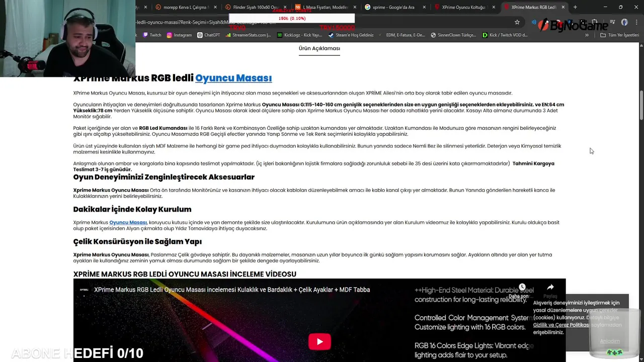The width and height of the screenshot is (644, 362).
Task: Select the Ürün Açıklaması page tab
Action: [x=319, y=49]
